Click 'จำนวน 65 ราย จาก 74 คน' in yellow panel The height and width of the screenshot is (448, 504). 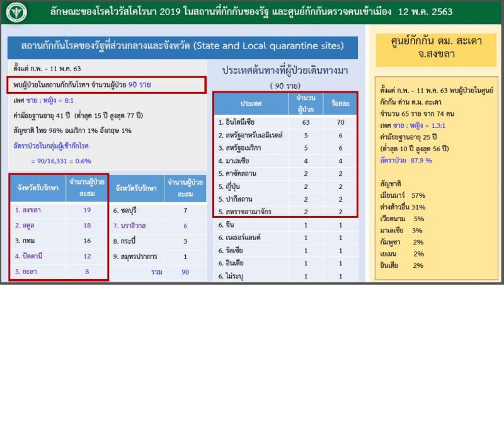(x=417, y=114)
